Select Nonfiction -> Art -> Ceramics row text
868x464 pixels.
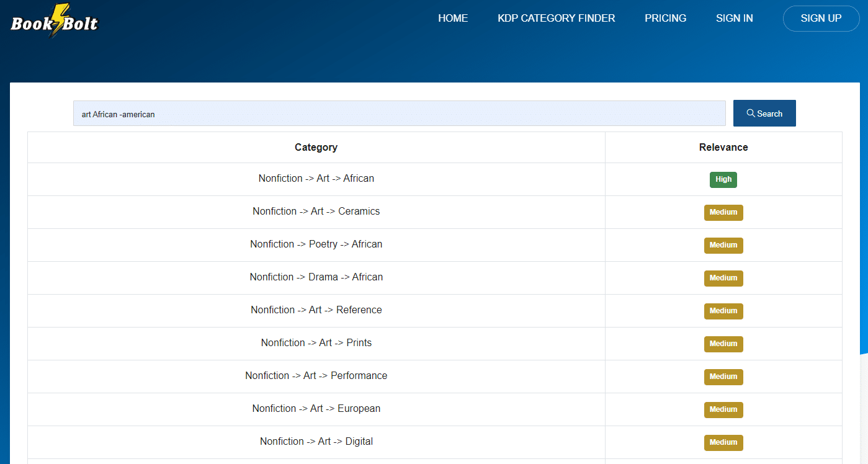(316, 211)
